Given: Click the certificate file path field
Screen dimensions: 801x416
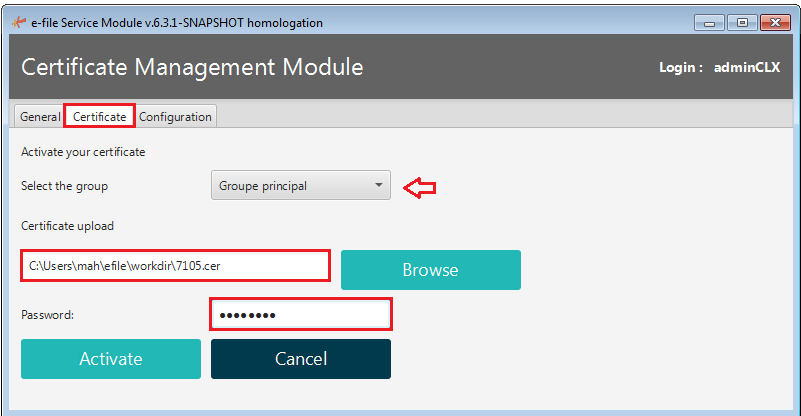Looking at the screenshot, I should coord(175,266).
